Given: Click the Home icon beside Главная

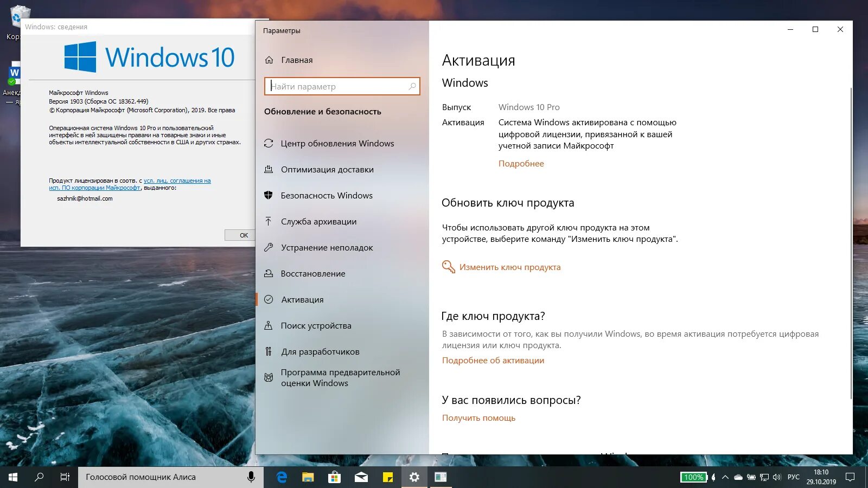Looking at the screenshot, I should [269, 60].
